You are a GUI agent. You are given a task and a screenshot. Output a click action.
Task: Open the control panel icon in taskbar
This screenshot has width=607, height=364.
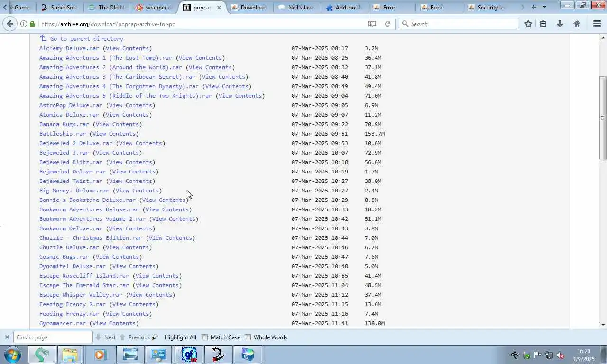click(x=158, y=355)
